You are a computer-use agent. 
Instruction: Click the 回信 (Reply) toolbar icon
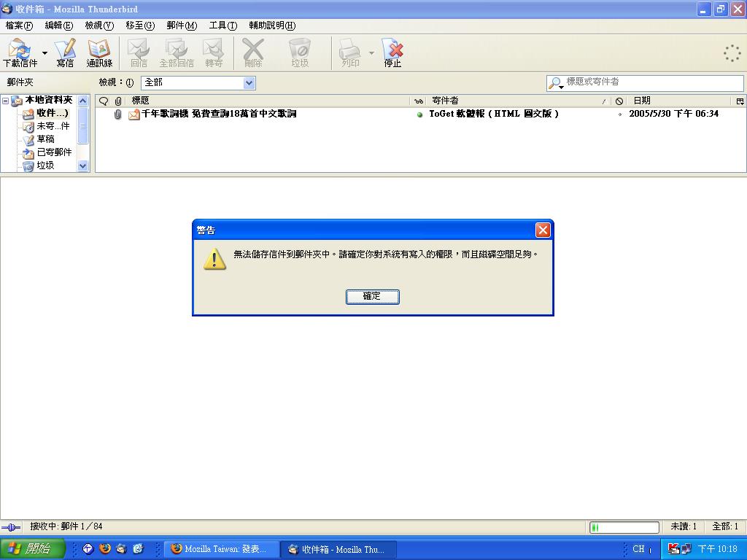click(139, 52)
